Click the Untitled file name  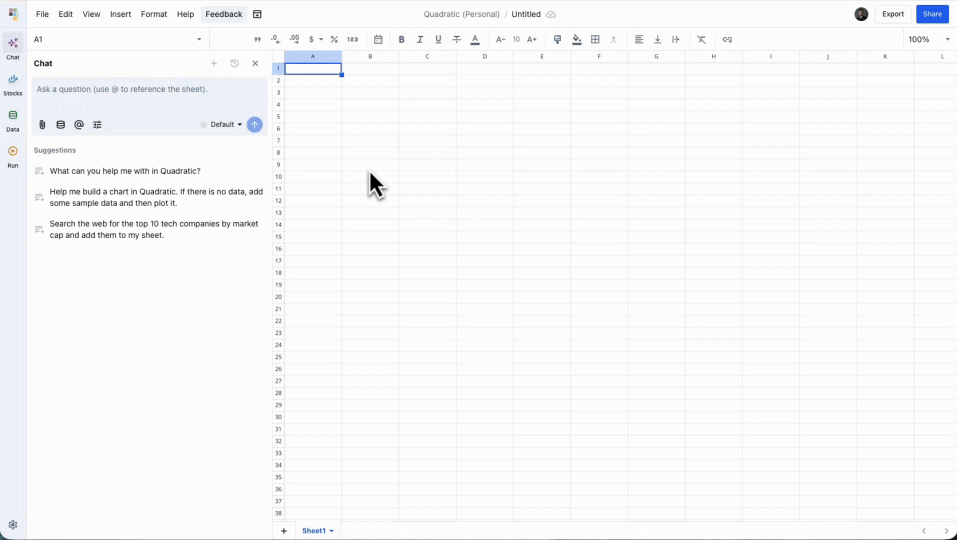click(x=526, y=14)
